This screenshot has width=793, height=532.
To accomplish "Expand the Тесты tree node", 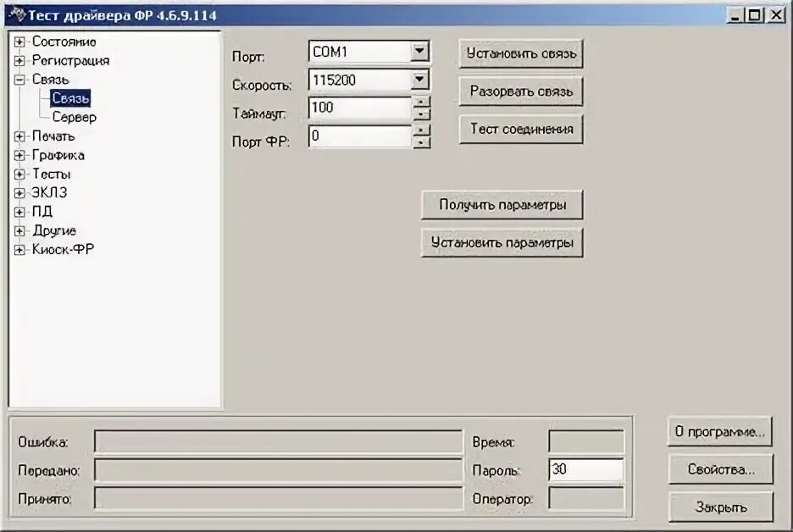I will [x=19, y=174].
